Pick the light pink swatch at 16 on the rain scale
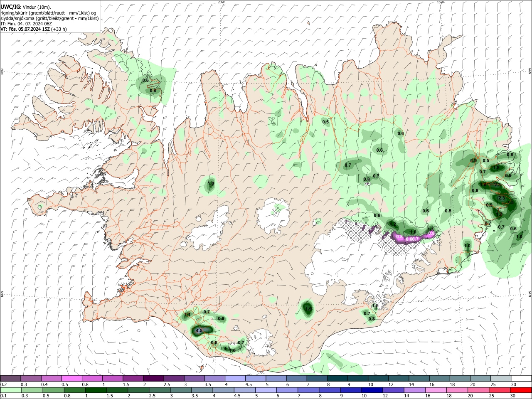The width and height of the screenshot is (532, 399). point(435,390)
